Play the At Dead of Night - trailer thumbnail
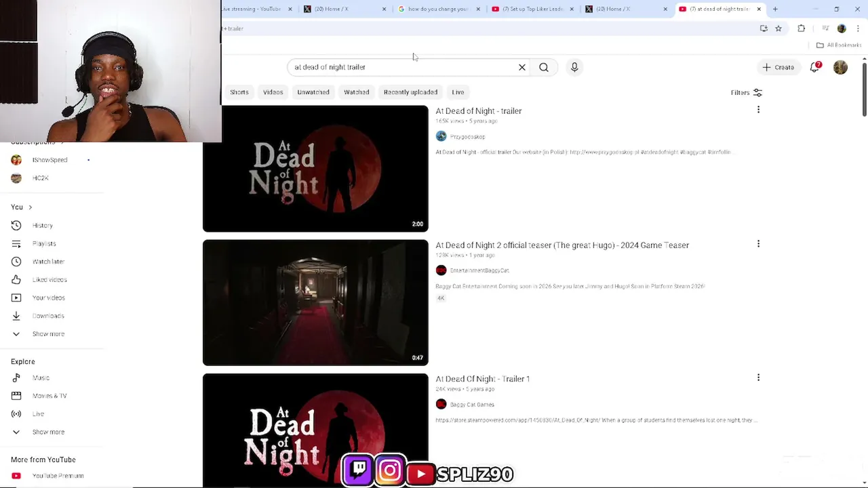This screenshot has height=488, width=868. [315, 169]
